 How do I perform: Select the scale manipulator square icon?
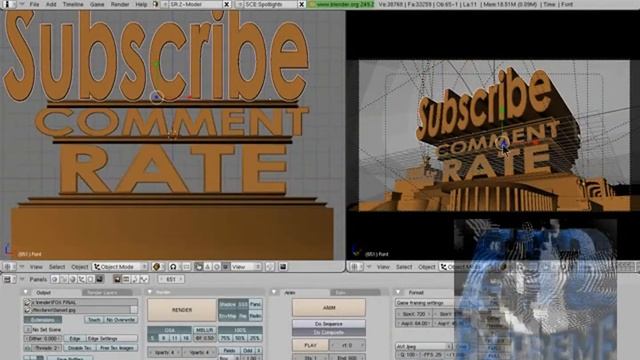click(x=225, y=267)
